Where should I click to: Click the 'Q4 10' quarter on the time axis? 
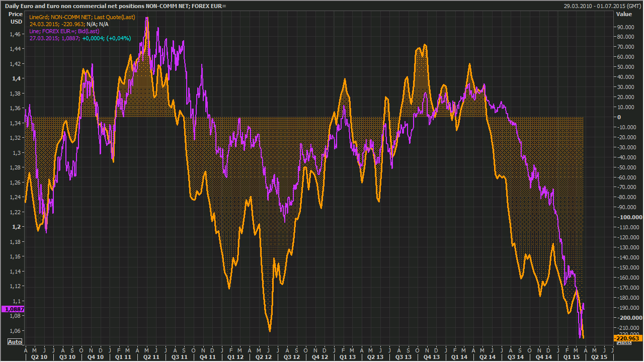[96, 357]
